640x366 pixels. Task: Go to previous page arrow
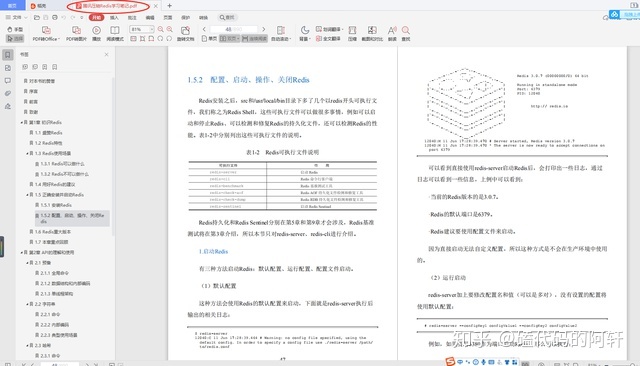[x=204, y=29]
